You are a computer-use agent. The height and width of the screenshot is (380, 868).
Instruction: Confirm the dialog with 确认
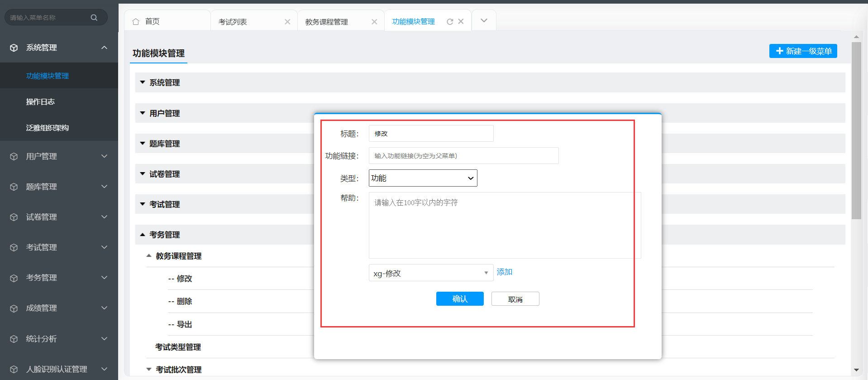pos(460,299)
